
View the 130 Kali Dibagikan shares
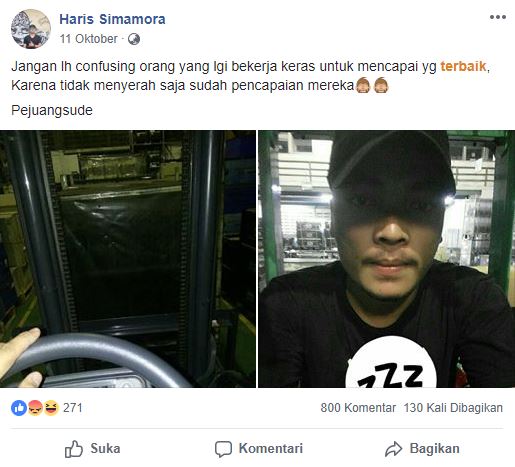(453, 408)
